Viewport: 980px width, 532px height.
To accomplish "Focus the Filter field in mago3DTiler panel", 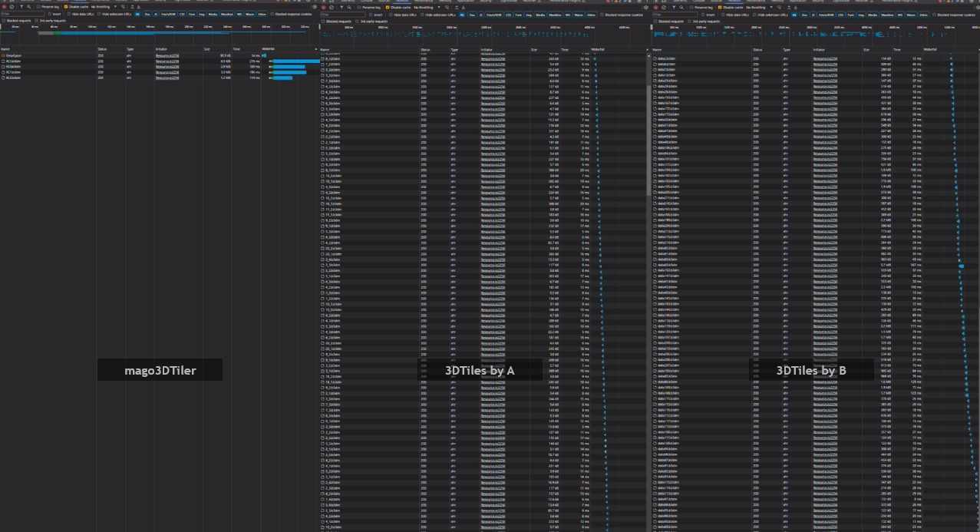I will click(x=23, y=14).
